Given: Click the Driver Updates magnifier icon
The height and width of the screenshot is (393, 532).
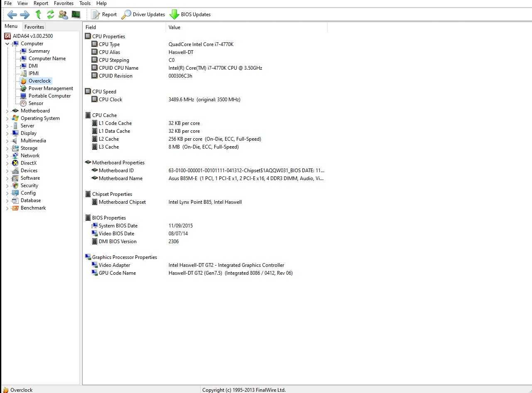Looking at the screenshot, I should (126, 15).
